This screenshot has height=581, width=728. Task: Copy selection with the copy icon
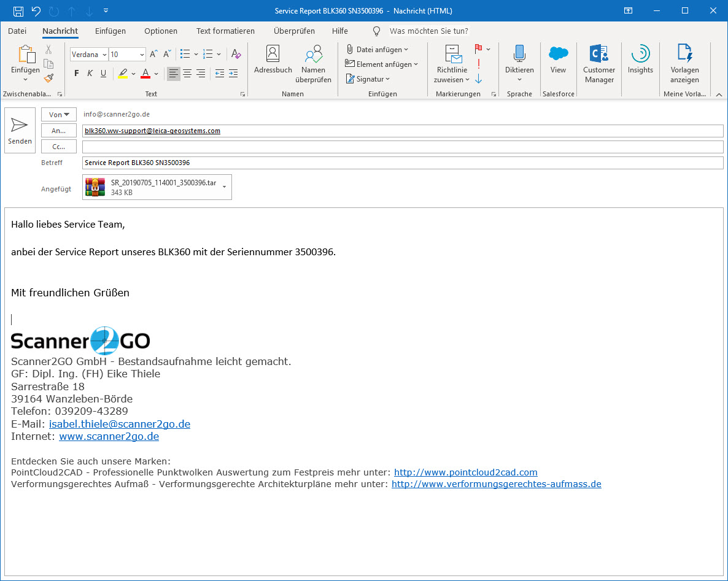48,64
